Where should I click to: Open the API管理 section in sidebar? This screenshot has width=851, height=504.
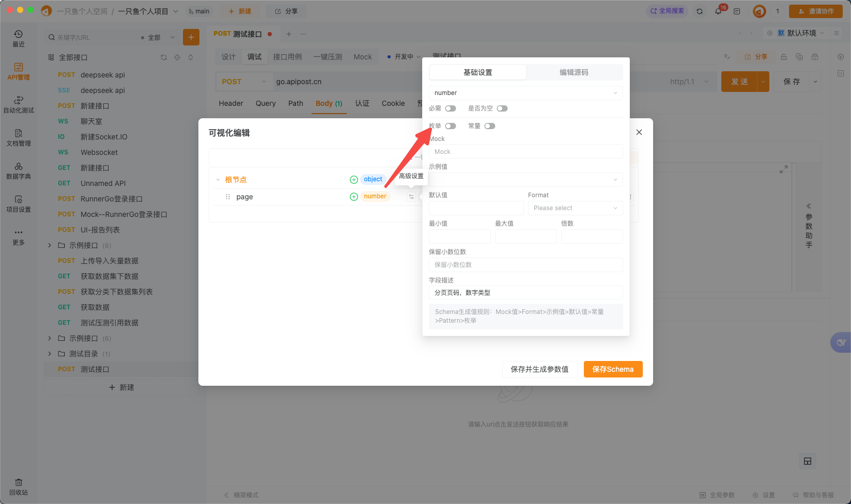[x=19, y=71]
